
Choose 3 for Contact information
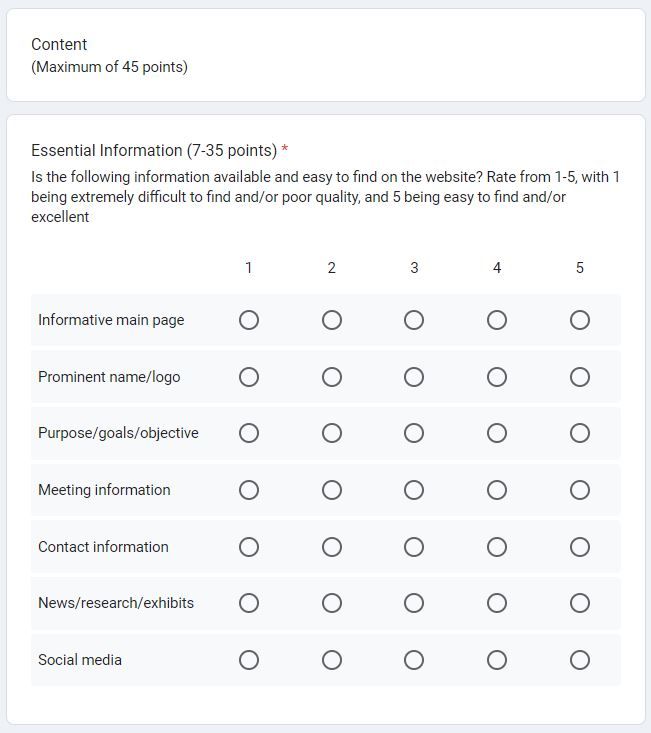[x=414, y=547]
